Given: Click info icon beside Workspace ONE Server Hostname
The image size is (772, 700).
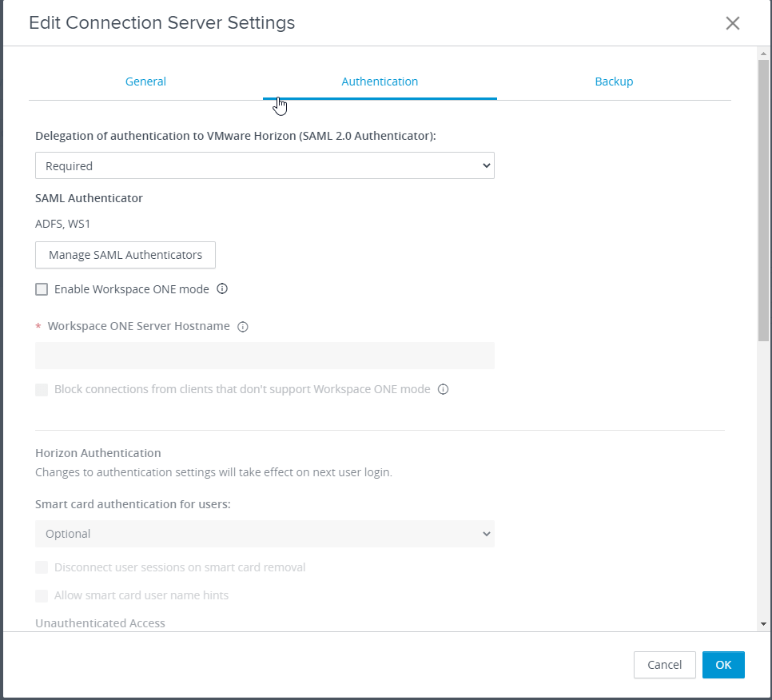Looking at the screenshot, I should 243,326.
